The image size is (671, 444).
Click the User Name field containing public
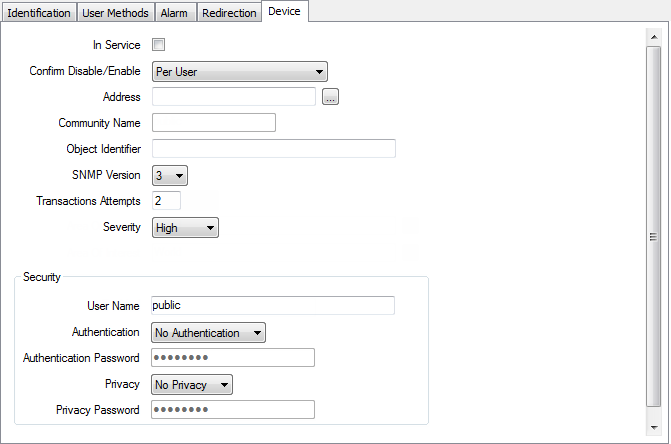click(x=273, y=305)
